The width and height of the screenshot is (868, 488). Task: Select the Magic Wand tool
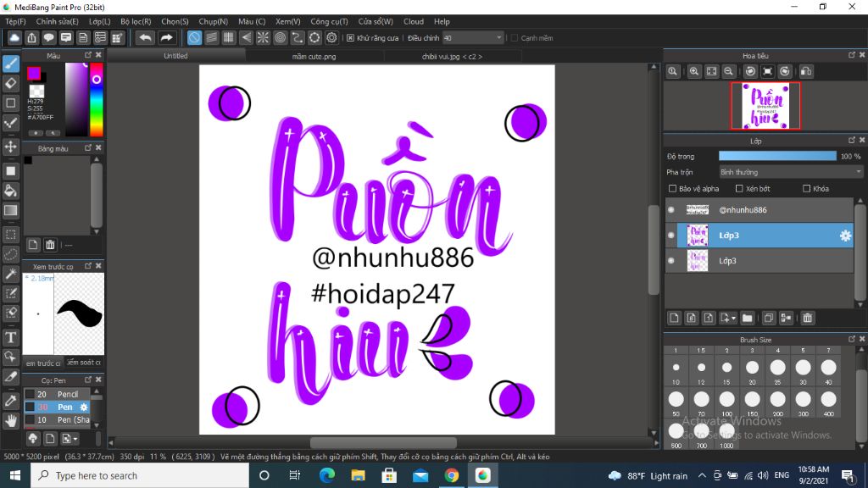click(10, 274)
